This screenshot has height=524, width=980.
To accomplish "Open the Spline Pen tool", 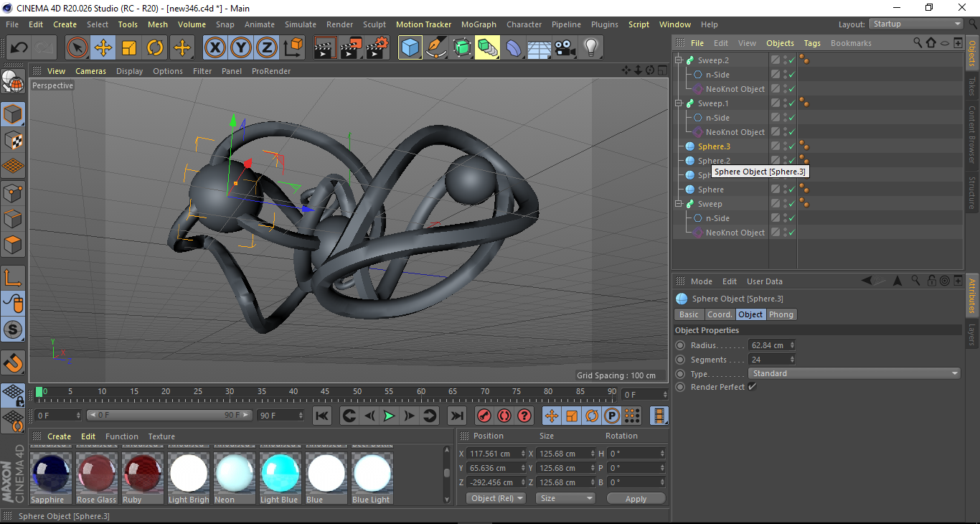I will click(436, 48).
